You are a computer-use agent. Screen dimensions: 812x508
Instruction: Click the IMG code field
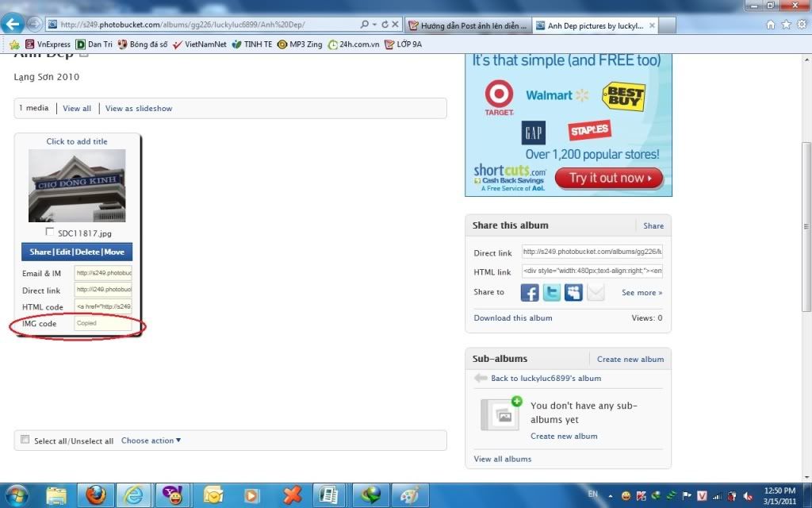tap(103, 323)
